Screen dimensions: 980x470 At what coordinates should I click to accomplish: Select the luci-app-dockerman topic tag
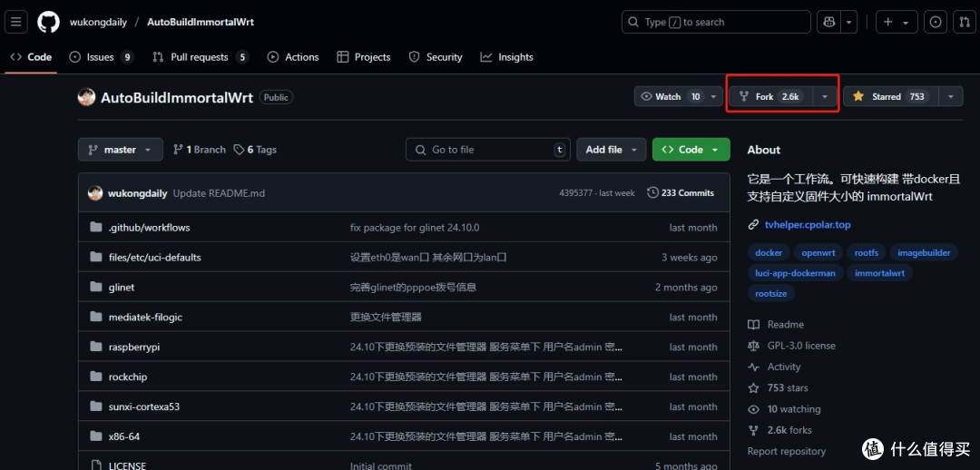pyautogui.click(x=796, y=272)
